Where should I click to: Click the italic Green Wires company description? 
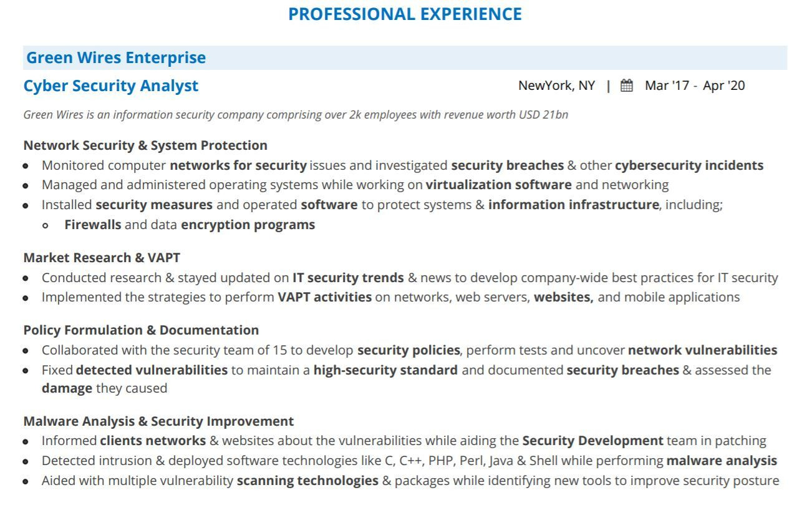(296, 115)
